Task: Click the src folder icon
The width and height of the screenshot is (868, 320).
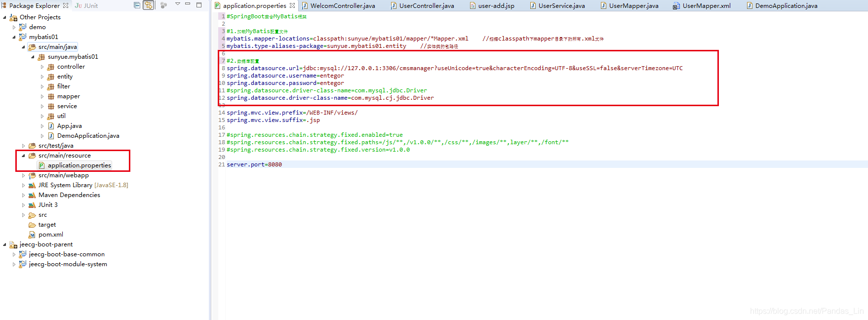Action: [32, 215]
